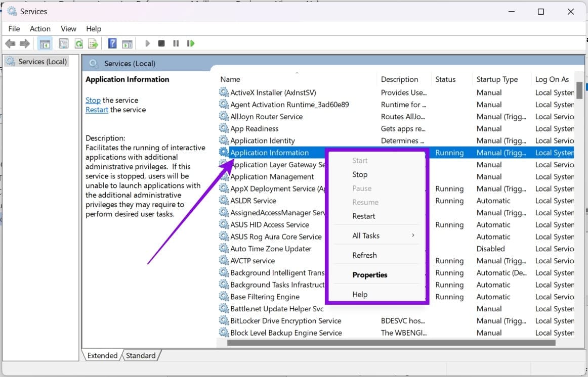Click gear icon beside AVCTP service
Screen dimensions: 588x377
pyautogui.click(x=224, y=260)
